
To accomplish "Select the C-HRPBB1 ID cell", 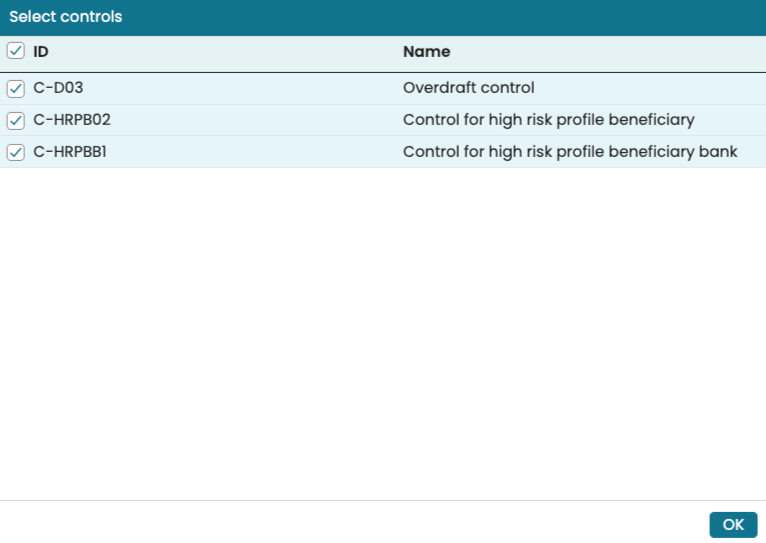I will [71, 152].
